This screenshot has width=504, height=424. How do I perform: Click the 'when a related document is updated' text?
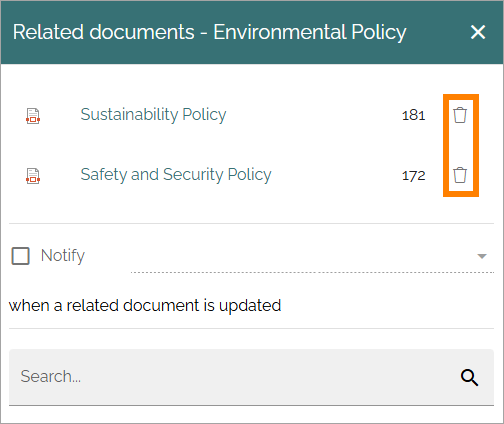tap(145, 306)
